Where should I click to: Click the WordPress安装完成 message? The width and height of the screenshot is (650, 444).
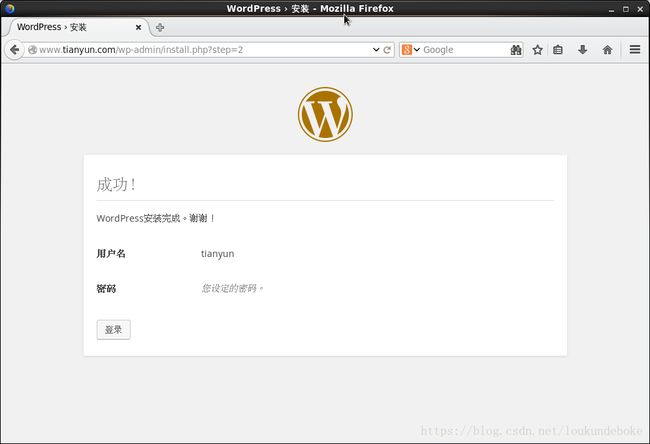point(156,218)
